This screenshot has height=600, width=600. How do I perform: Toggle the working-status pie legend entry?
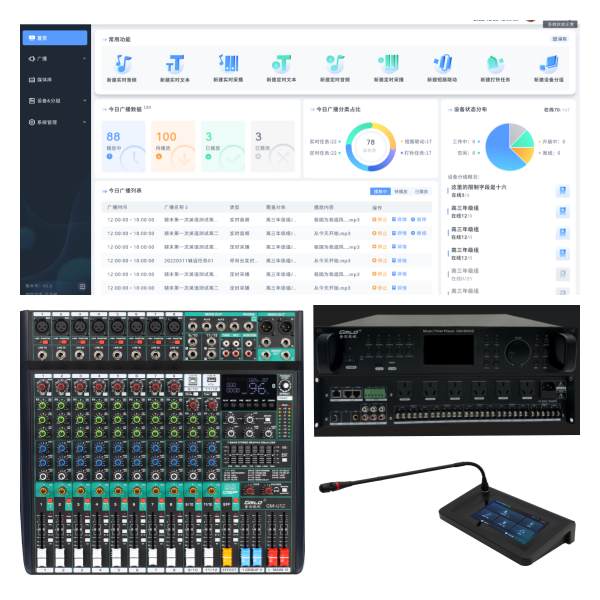click(466, 142)
